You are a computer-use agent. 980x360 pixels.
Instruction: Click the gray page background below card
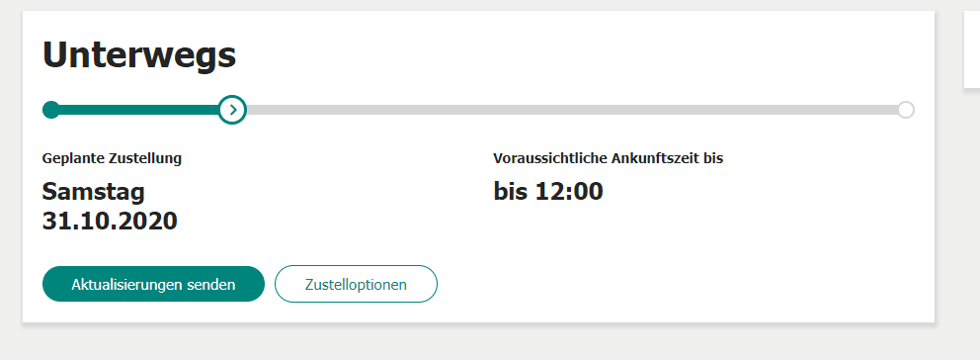(479, 342)
